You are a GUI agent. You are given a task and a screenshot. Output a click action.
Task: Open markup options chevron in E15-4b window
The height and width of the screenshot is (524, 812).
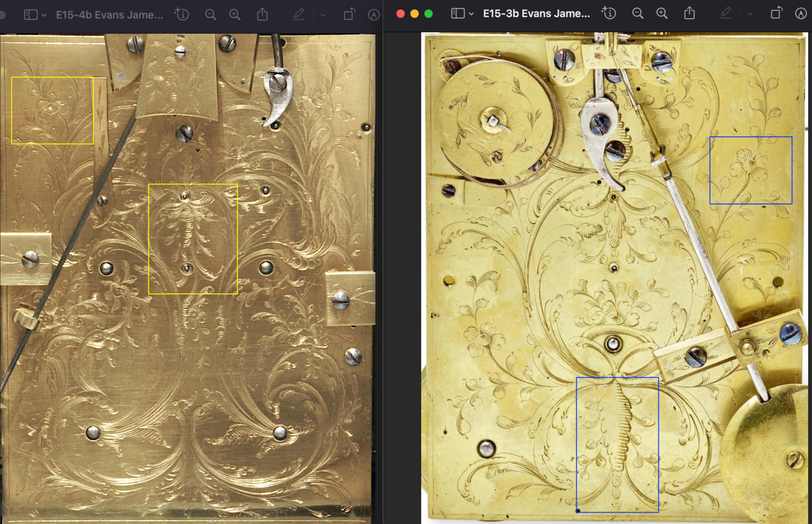pos(323,15)
